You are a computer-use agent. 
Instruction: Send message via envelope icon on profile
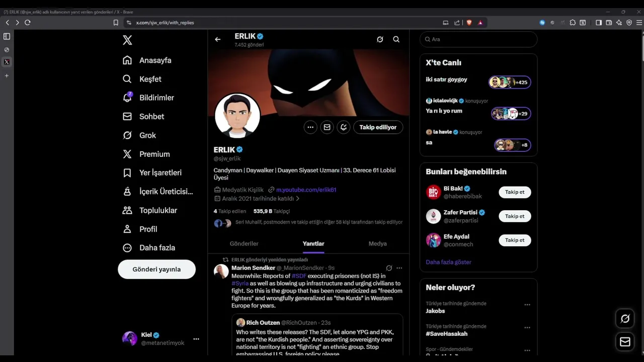pos(327,127)
